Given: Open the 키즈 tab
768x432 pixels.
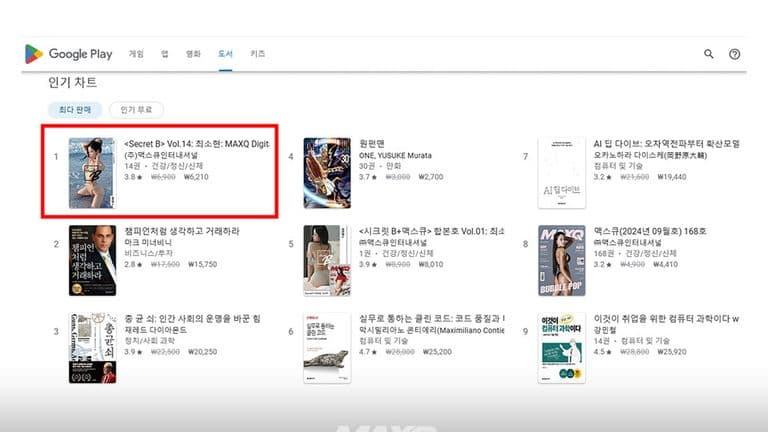Looking at the screenshot, I should pos(258,54).
